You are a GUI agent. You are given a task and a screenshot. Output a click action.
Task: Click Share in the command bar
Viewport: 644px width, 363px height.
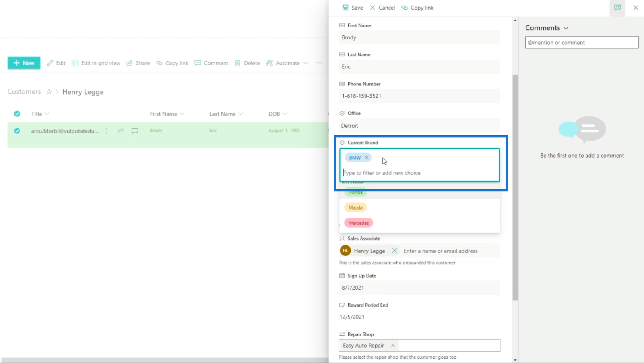point(138,63)
